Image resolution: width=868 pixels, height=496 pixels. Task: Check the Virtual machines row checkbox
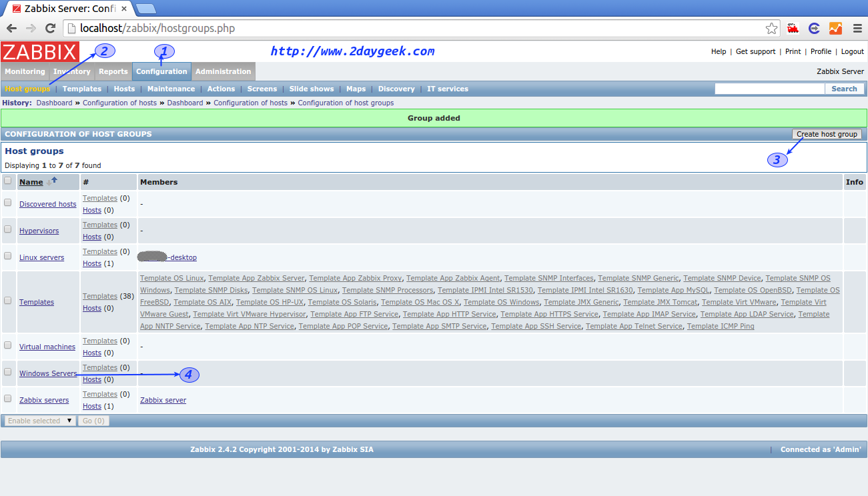coord(8,345)
